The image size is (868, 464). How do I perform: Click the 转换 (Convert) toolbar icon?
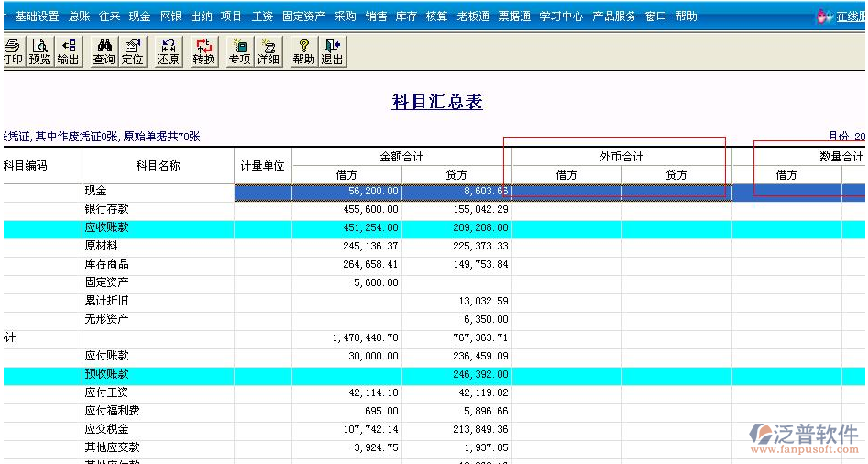tap(203, 51)
